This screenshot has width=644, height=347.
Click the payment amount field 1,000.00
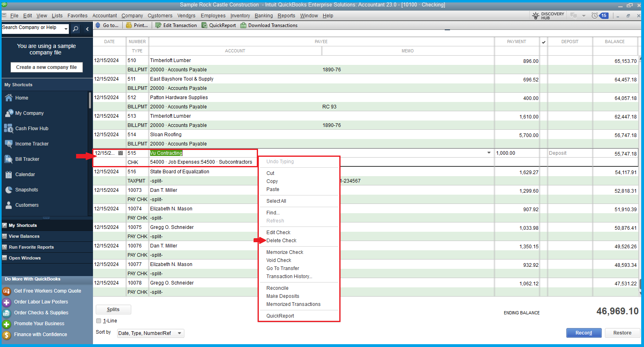pyautogui.click(x=517, y=153)
